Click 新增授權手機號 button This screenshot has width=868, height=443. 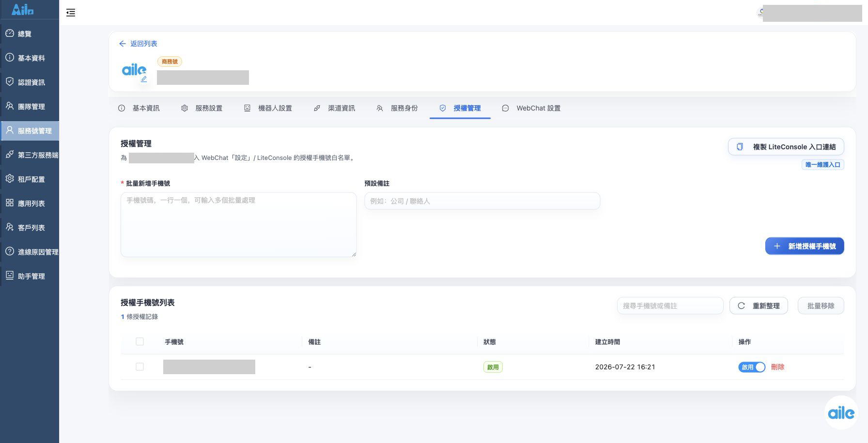(x=805, y=246)
